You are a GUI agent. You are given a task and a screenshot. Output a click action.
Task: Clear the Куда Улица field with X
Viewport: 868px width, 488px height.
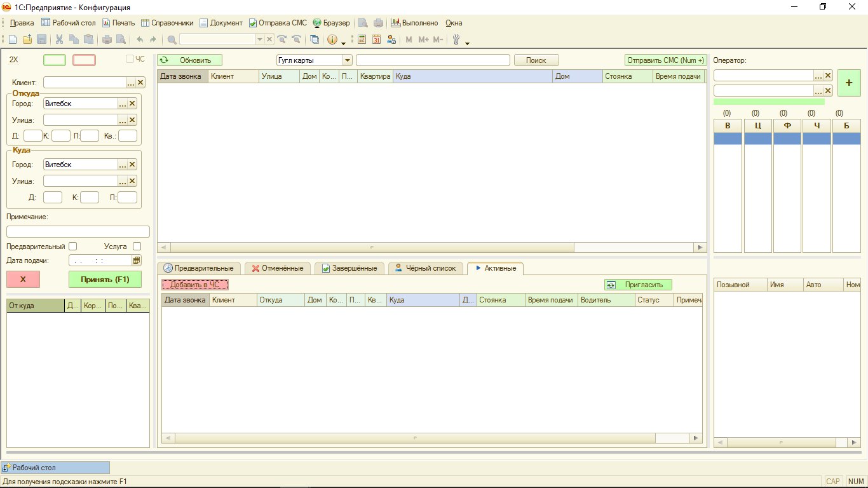133,181
